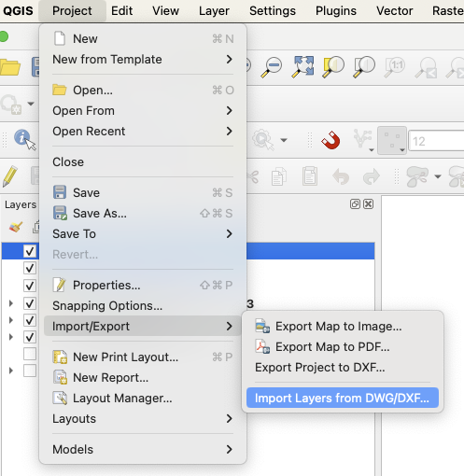Click the Redo arrow icon
This screenshot has height=476, width=464.
pyautogui.click(x=372, y=176)
